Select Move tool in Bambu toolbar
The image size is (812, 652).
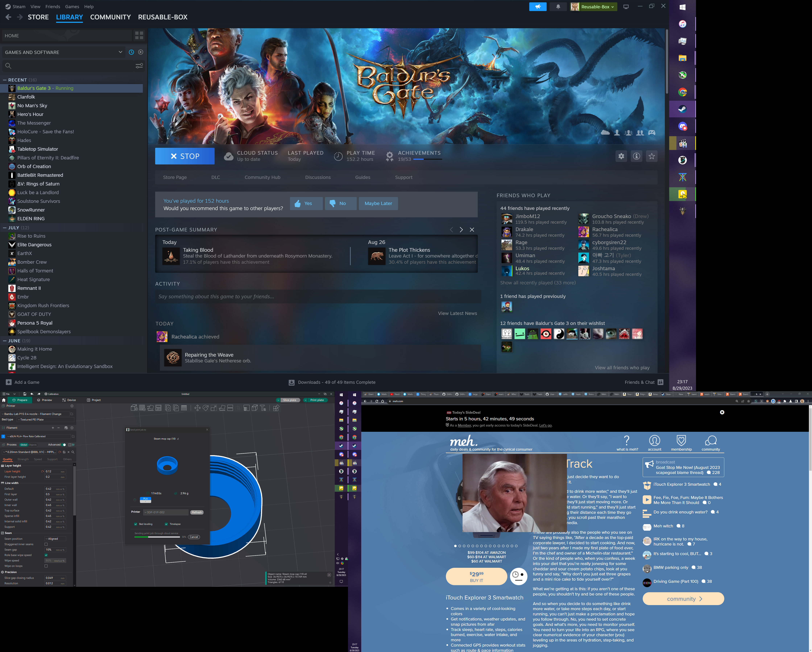click(x=197, y=408)
